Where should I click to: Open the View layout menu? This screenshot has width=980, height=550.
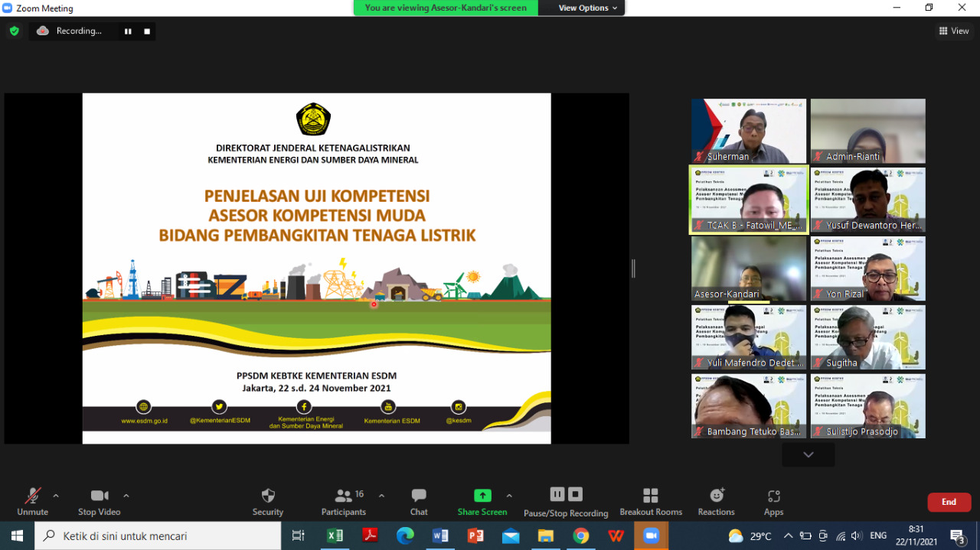point(954,31)
